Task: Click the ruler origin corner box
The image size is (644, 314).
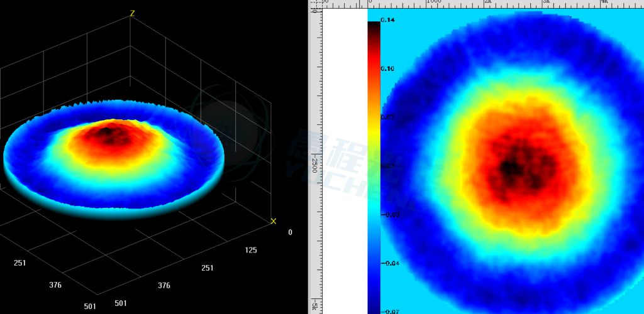Action: point(316,4)
